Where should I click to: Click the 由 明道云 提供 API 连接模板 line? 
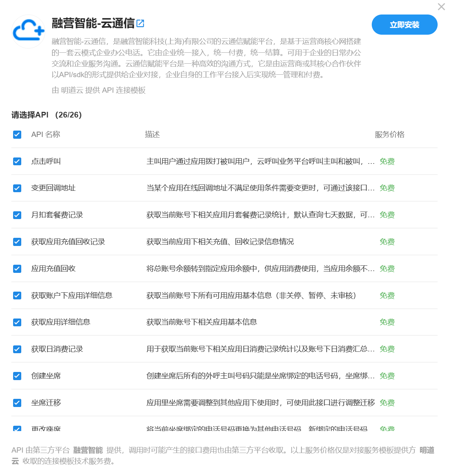tap(98, 90)
